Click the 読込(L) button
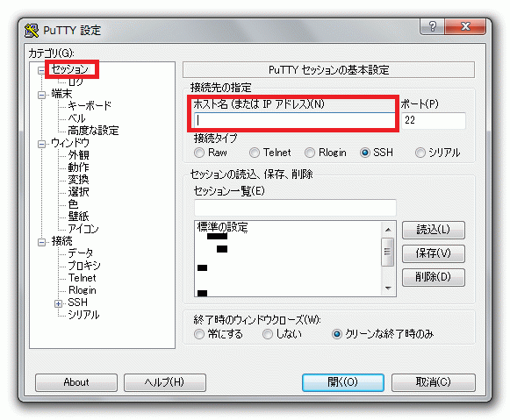510x420 pixels. (434, 230)
